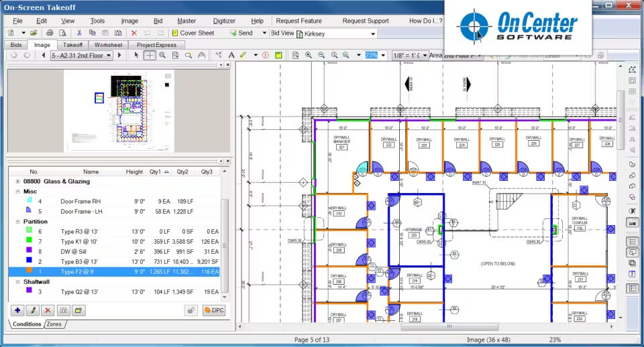Click the DPC button
This screenshot has width=644, height=347.
point(214,311)
